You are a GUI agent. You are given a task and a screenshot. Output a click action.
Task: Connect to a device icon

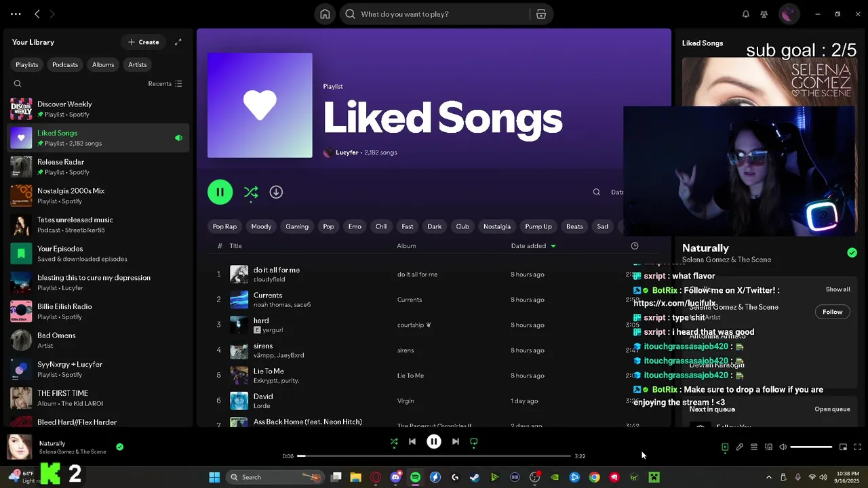[768, 447]
